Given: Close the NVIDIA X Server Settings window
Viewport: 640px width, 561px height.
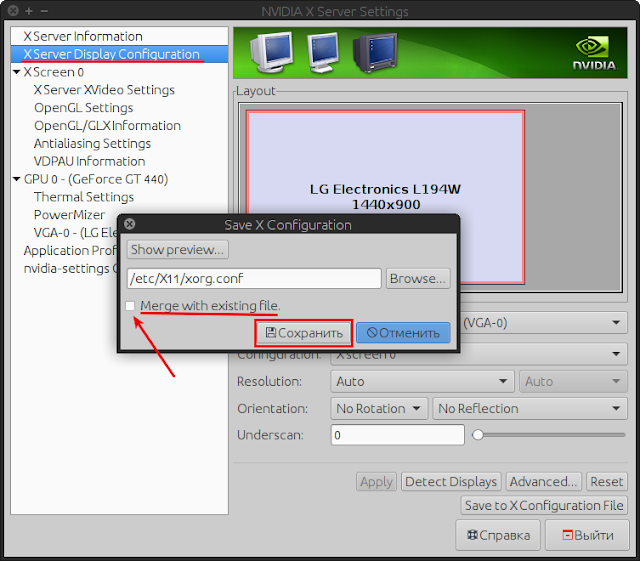Looking at the screenshot, I should pos(13,11).
